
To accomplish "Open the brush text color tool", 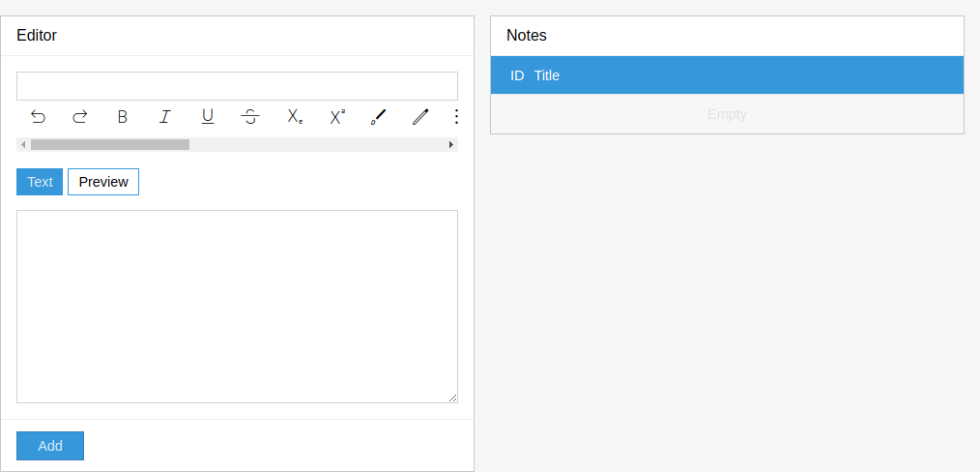I will tap(379, 117).
